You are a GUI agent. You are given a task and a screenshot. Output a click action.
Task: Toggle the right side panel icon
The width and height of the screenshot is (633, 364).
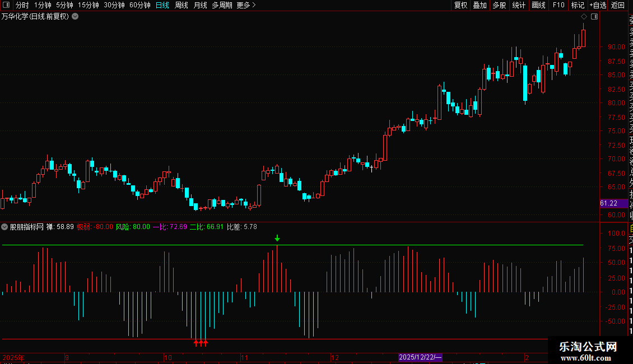[x=594, y=17]
